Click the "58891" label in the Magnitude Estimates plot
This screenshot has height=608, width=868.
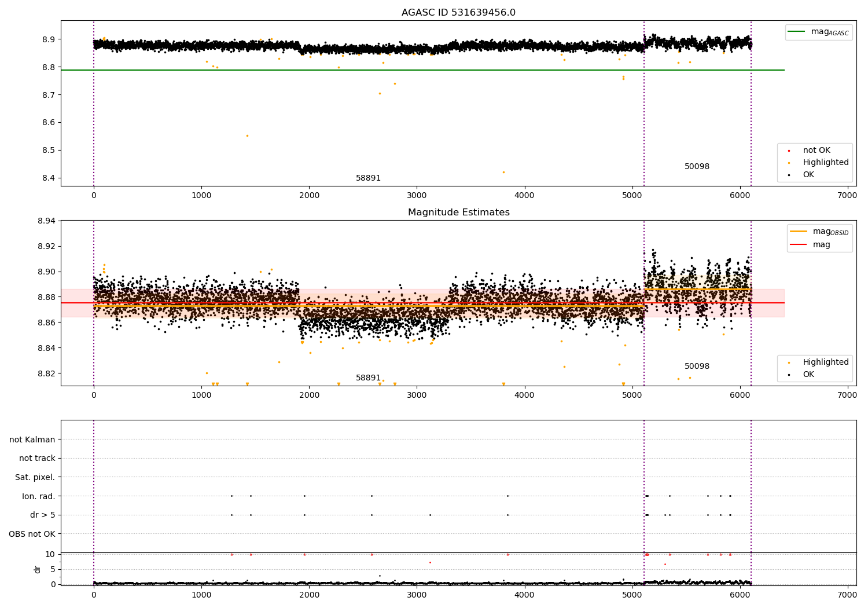coord(368,378)
